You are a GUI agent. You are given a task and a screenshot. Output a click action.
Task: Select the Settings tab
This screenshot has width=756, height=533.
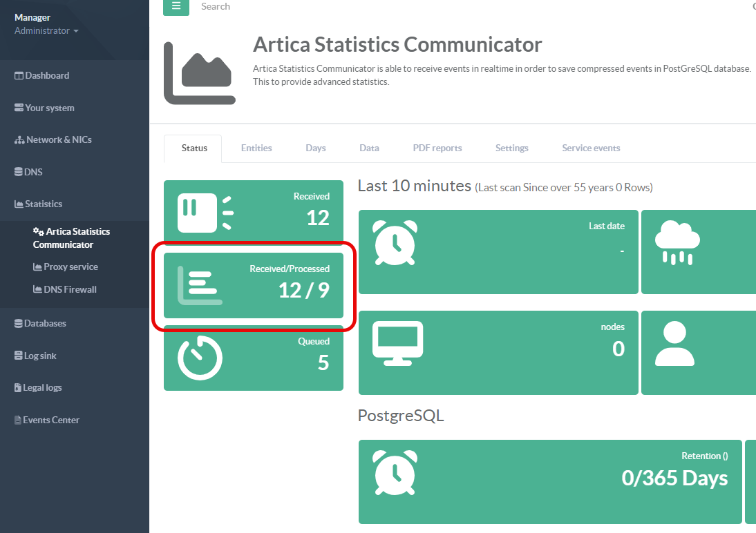(512, 148)
